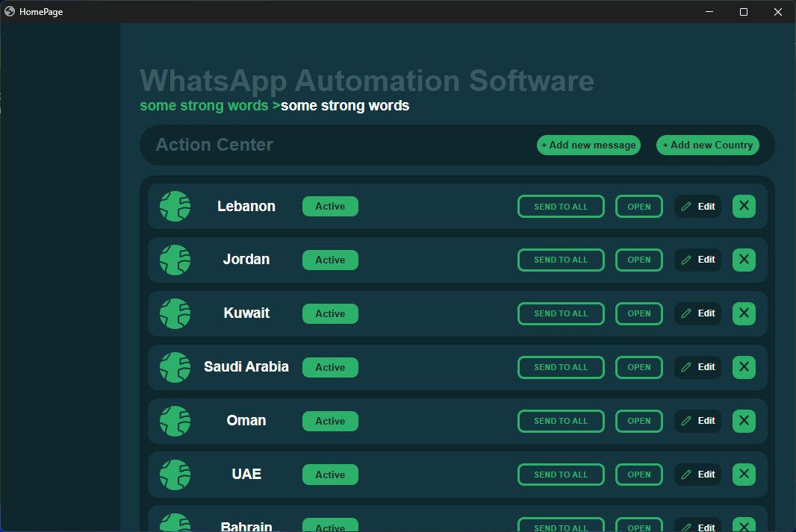
Task: Click SEND TO ALL on Saudi Arabia
Action: 561,367
